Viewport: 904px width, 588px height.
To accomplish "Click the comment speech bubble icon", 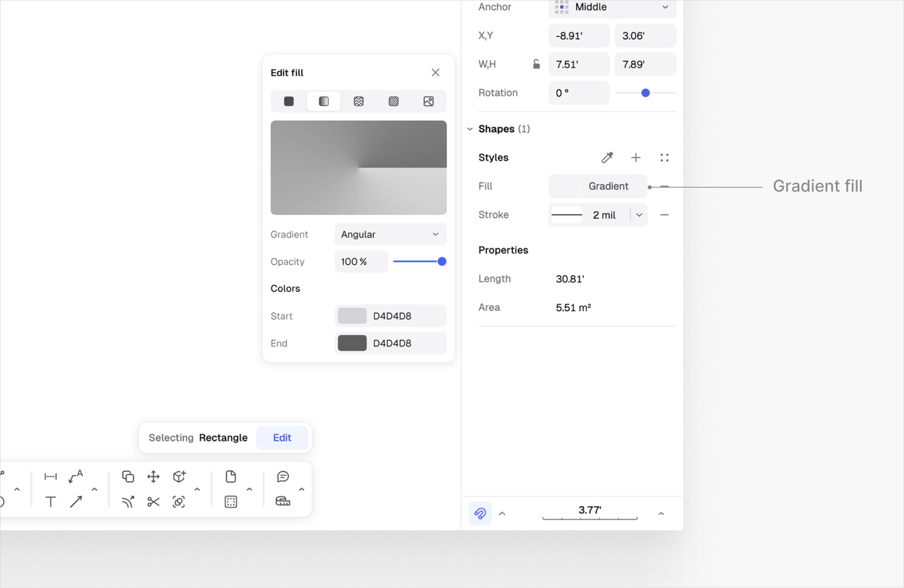I will [x=282, y=476].
